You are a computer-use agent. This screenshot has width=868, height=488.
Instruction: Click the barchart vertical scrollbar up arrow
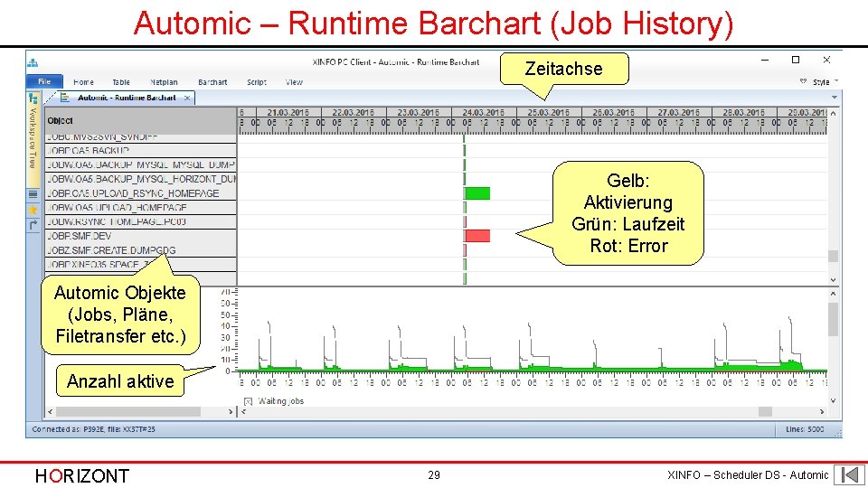(833, 113)
